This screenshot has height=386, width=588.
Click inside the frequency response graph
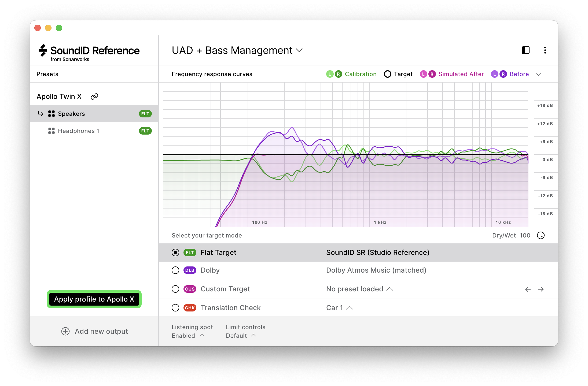[x=346, y=155]
